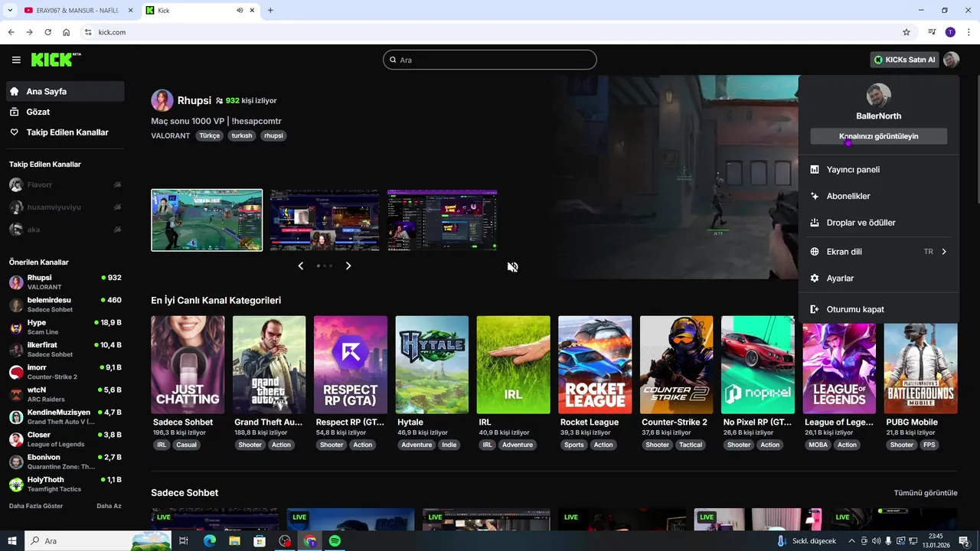
Task: Show hidden system tray icons
Action: (x=852, y=541)
